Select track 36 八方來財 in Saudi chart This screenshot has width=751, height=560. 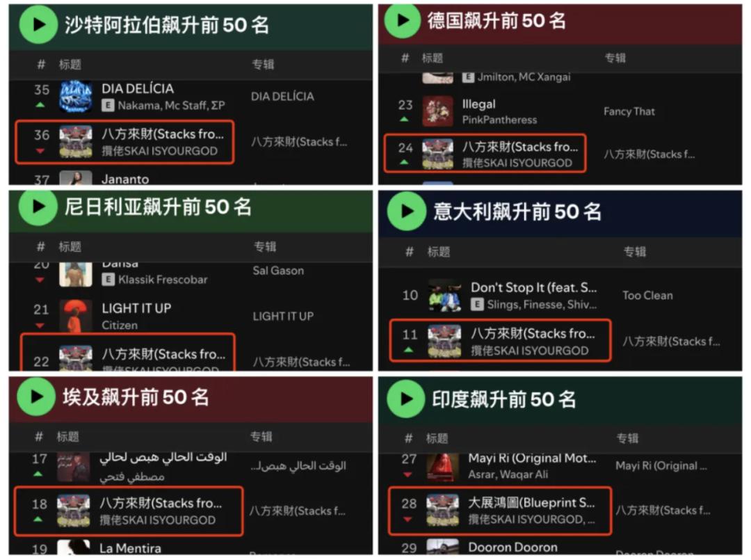[124, 143]
